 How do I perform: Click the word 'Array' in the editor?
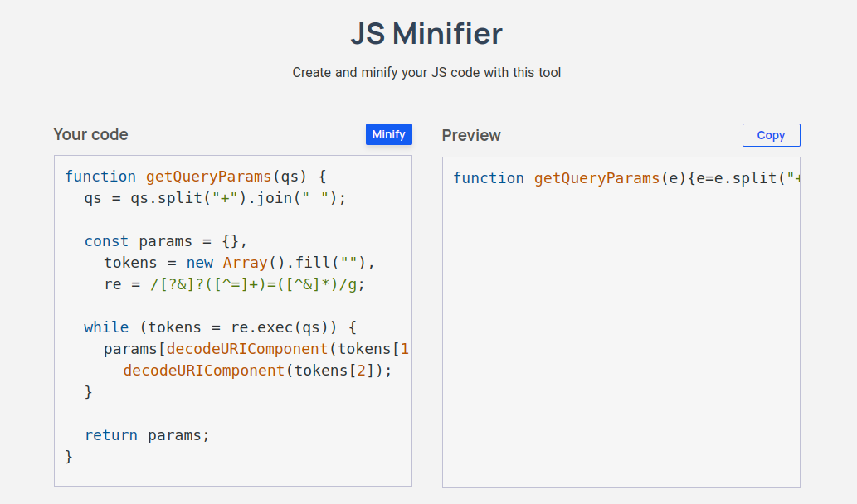tap(244, 263)
